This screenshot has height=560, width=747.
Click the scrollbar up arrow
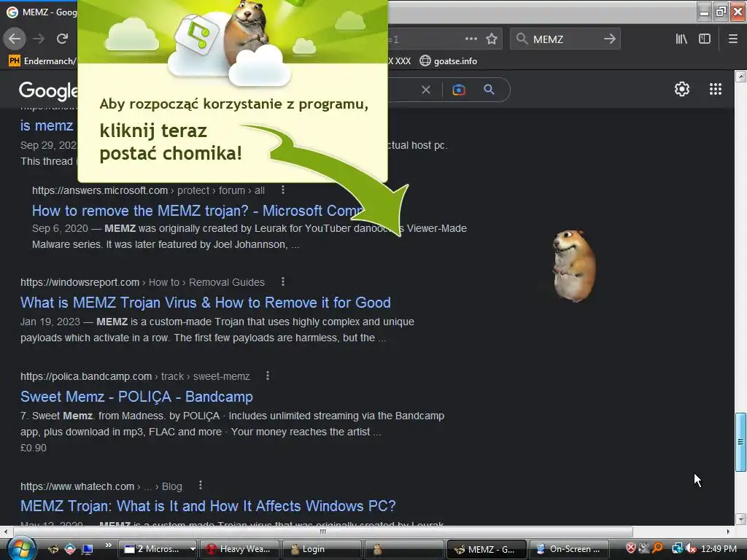[740, 76]
